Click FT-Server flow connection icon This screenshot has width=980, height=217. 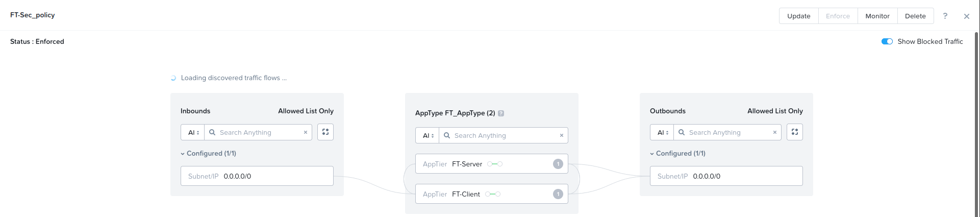[495, 164]
